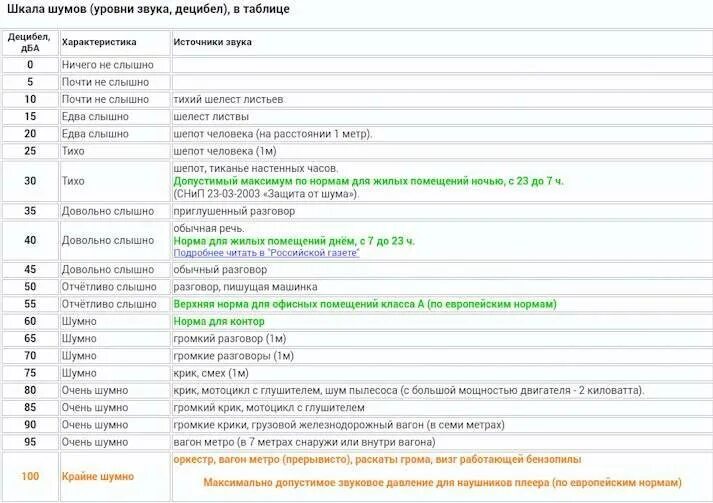Click the text 'тихий шелест листьев'
Image resolution: width=713 pixels, height=503 pixels.
[x=228, y=99]
